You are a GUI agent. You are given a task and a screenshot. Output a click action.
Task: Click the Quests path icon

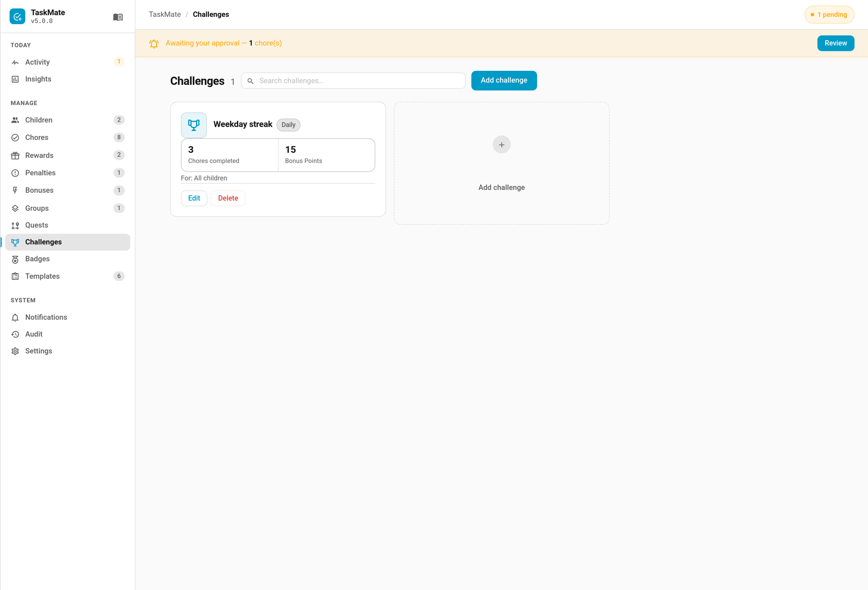point(15,225)
